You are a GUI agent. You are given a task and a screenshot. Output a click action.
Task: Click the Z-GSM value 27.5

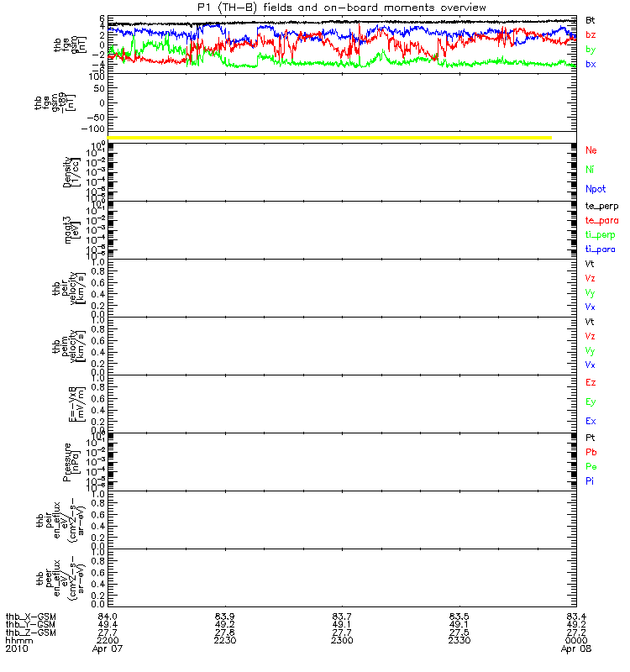[x=459, y=633]
